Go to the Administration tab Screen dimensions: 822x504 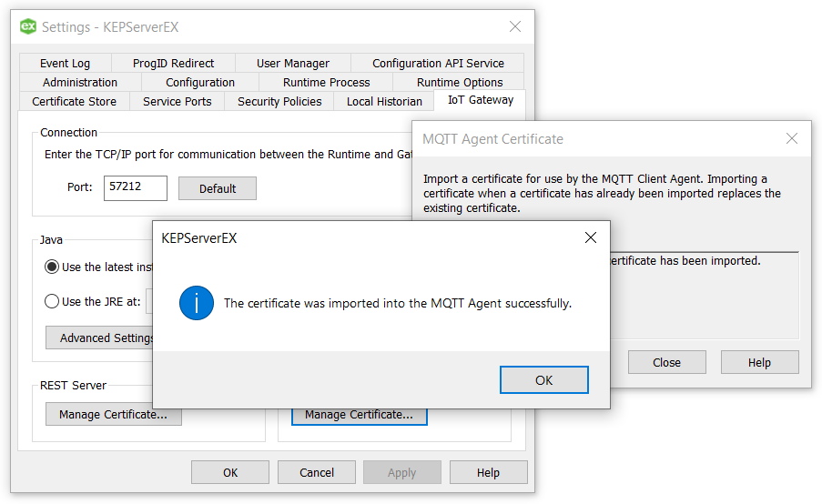tap(80, 82)
